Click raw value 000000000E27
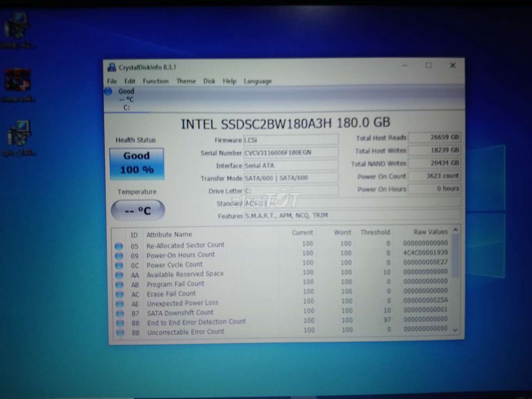Screen dimensions: 532x399 tap(426, 262)
